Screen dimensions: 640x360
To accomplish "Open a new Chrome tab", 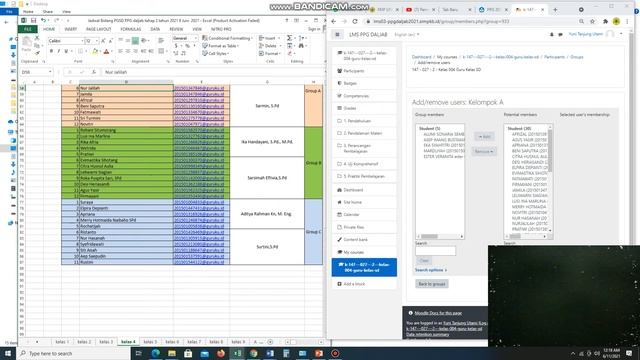I will 555,9.
